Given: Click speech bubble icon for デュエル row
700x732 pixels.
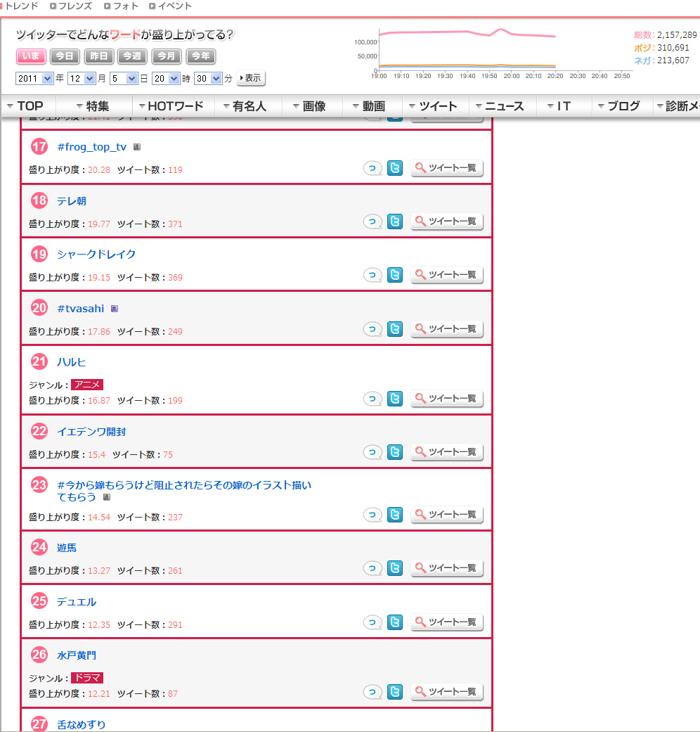Looking at the screenshot, I should (x=372, y=623).
